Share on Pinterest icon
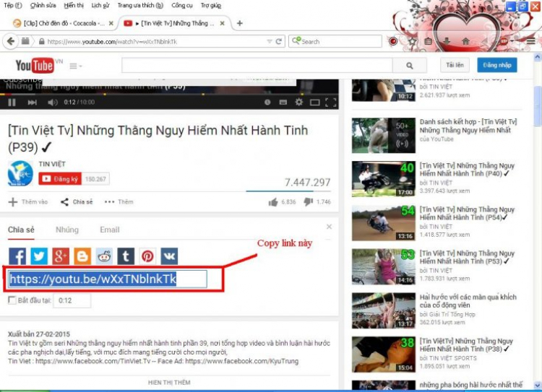The image size is (542, 392). [147, 256]
